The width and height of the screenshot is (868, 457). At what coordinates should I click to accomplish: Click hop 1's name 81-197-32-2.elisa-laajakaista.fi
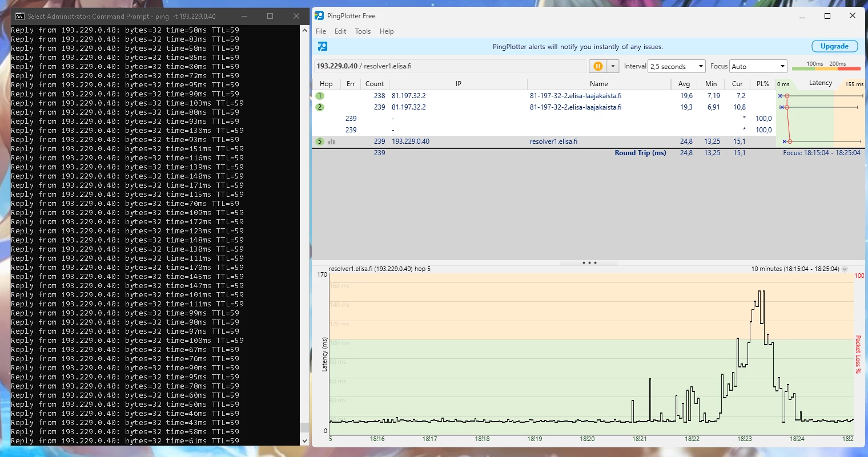pyautogui.click(x=576, y=96)
